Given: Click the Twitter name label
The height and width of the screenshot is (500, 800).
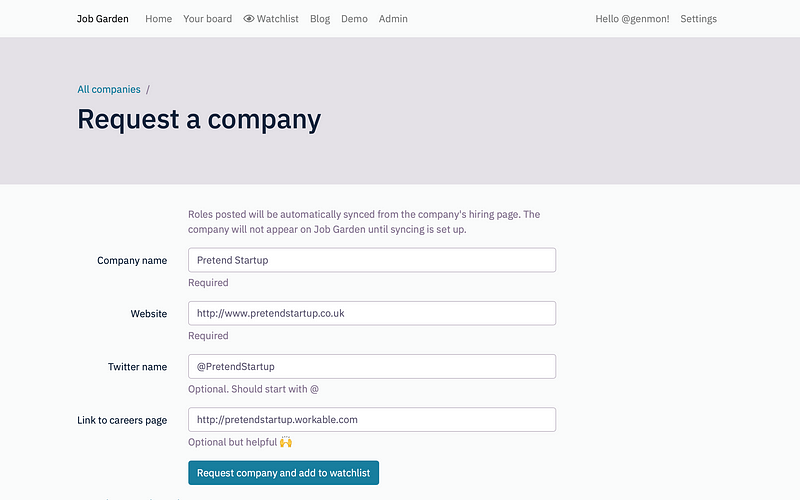Looking at the screenshot, I should click(137, 367).
